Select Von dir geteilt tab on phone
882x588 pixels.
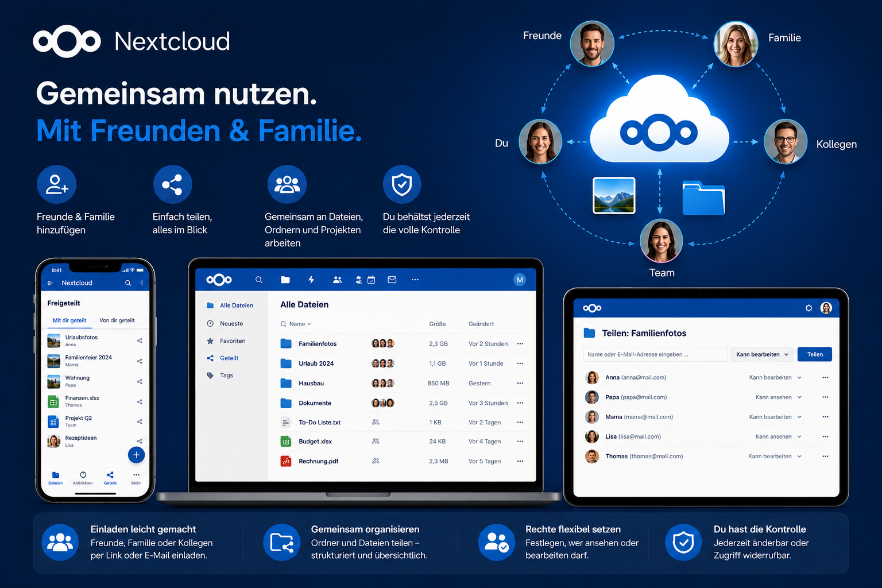(117, 320)
